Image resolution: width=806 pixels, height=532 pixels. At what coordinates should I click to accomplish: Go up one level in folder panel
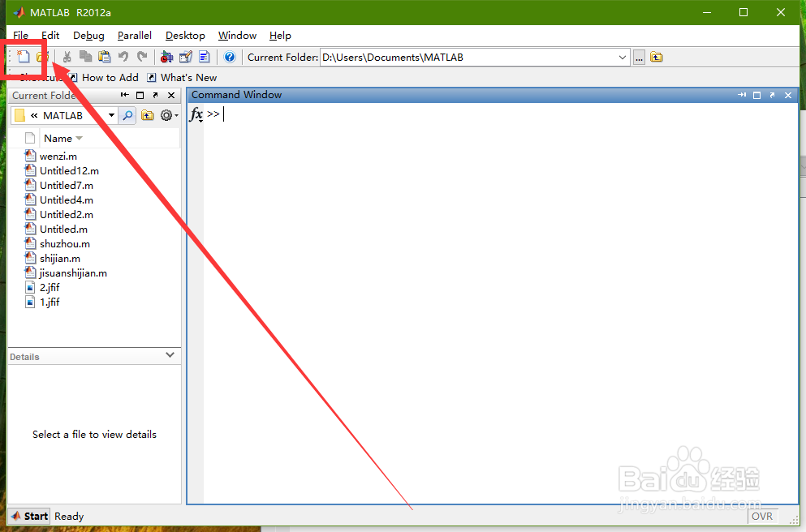pos(148,115)
